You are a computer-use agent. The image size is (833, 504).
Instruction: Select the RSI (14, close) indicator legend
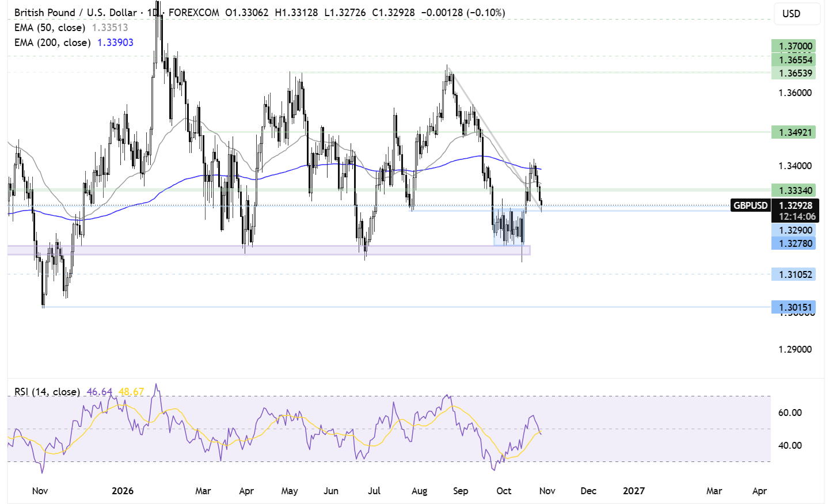[x=47, y=392]
